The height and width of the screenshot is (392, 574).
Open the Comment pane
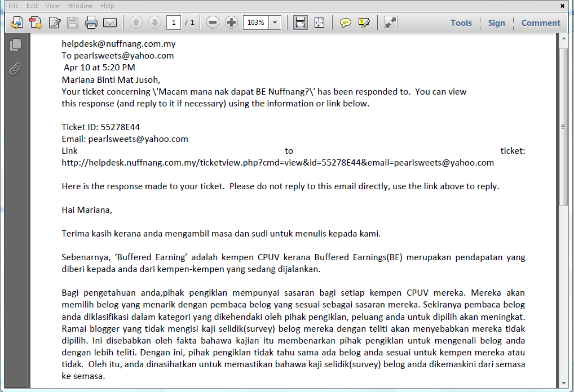[x=541, y=23]
